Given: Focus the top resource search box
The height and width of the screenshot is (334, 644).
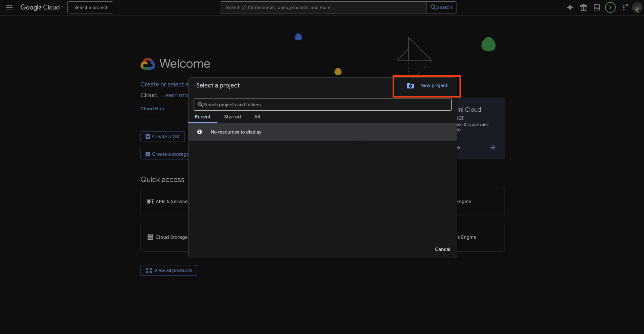Looking at the screenshot, I should (323, 7).
